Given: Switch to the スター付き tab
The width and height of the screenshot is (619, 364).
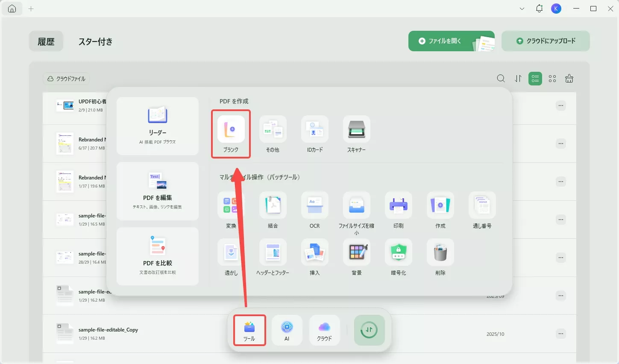Looking at the screenshot, I should tap(95, 41).
